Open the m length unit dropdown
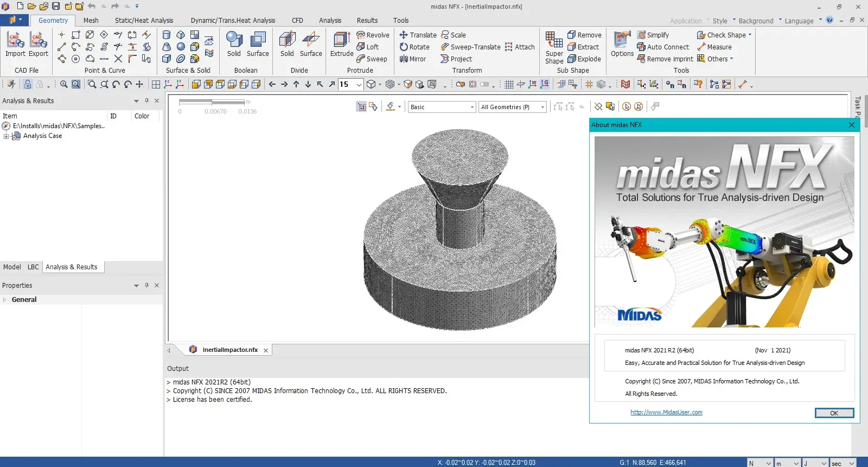The width and height of the screenshot is (868, 467). point(787,463)
